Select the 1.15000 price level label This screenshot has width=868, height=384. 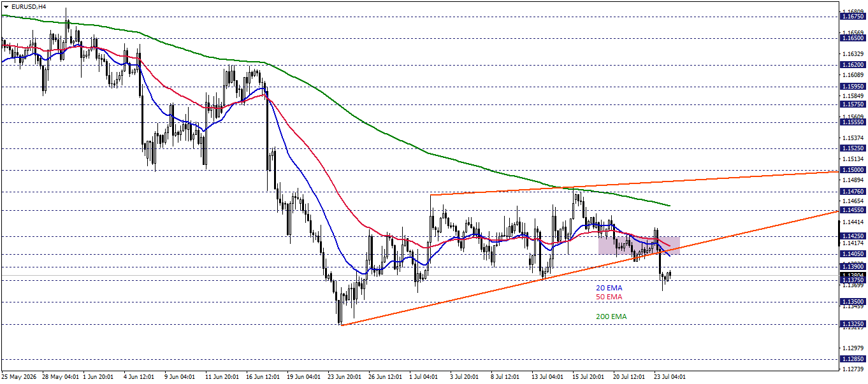click(x=853, y=170)
